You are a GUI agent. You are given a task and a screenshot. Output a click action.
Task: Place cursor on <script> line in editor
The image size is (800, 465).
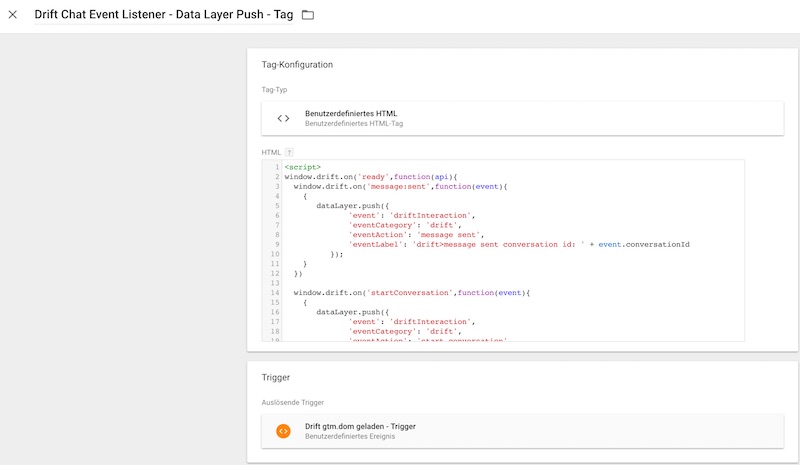point(303,167)
